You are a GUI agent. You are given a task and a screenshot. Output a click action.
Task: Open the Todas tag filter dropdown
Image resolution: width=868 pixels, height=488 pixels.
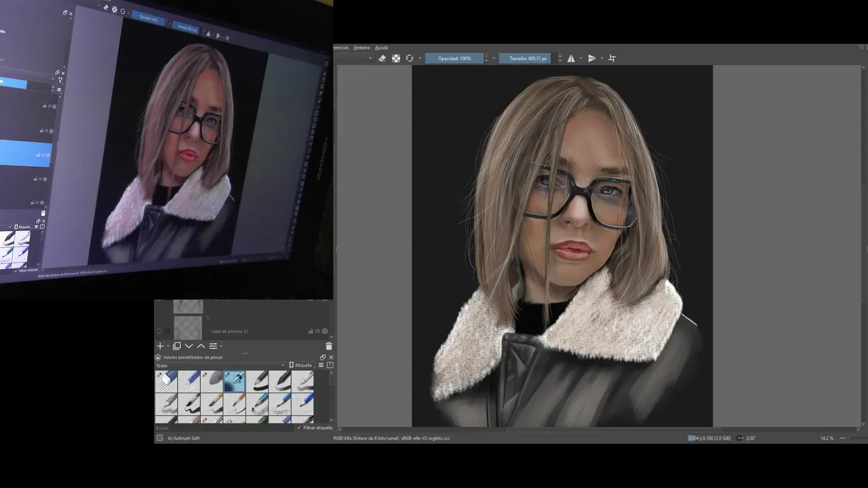pos(221,365)
